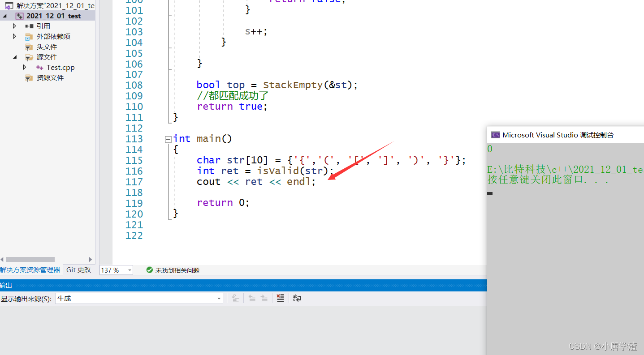Expand the Test.cpp tree node

point(25,67)
